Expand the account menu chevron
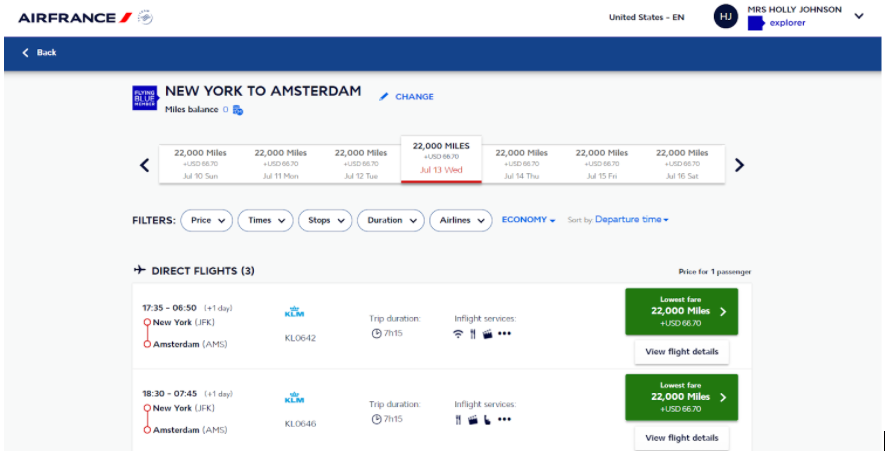Viewport: 885px width, 451px height. 858,16
